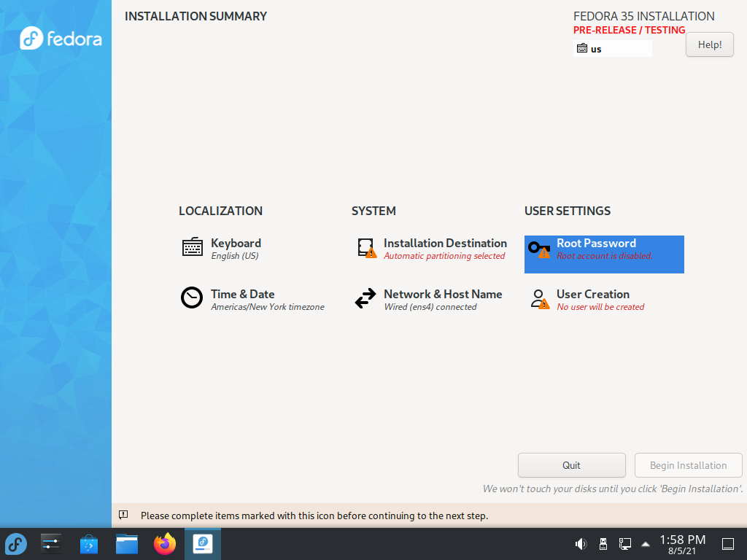Open Time & Date settings label
The width and height of the screenshot is (747, 560).
tap(242, 295)
